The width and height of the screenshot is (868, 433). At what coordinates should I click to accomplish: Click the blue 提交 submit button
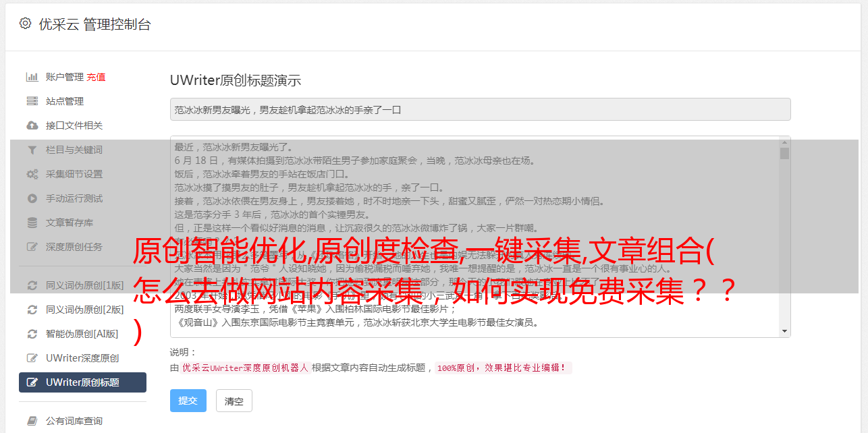pyautogui.click(x=188, y=401)
